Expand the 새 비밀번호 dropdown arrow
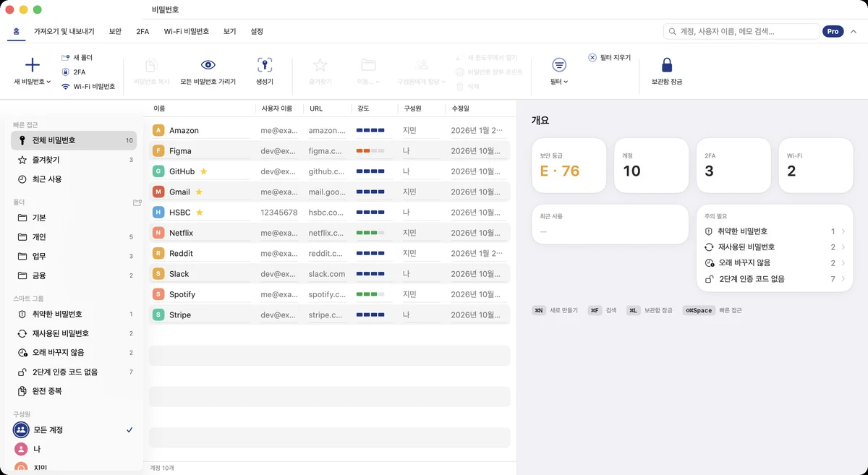The width and height of the screenshot is (868, 475). click(x=48, y=82)
